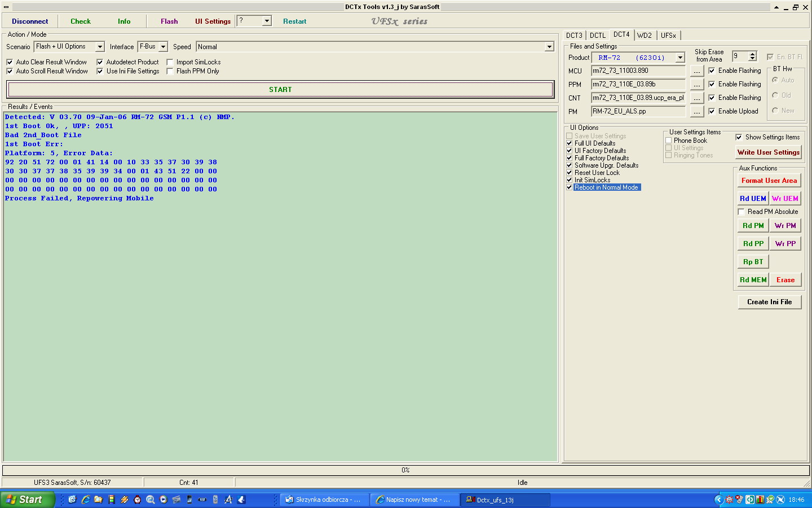Click the Rd UEM button

click(753, 199)
